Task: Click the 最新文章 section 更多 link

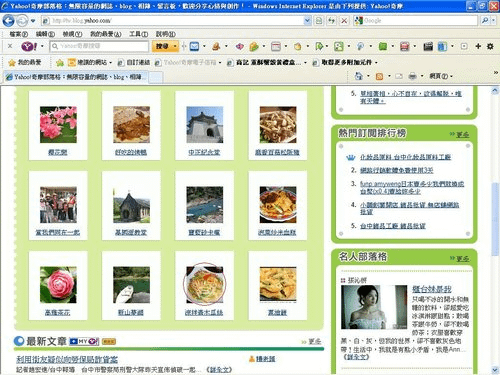Action: click(314, 341)
